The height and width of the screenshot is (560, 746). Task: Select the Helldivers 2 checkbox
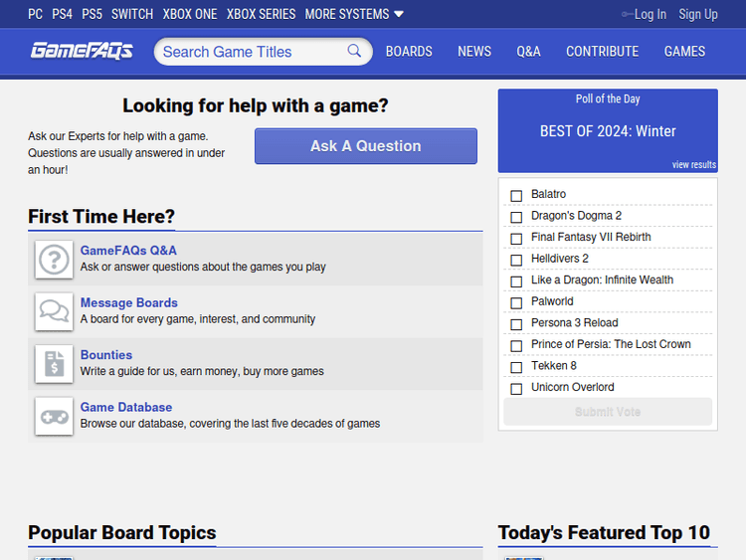516,260
